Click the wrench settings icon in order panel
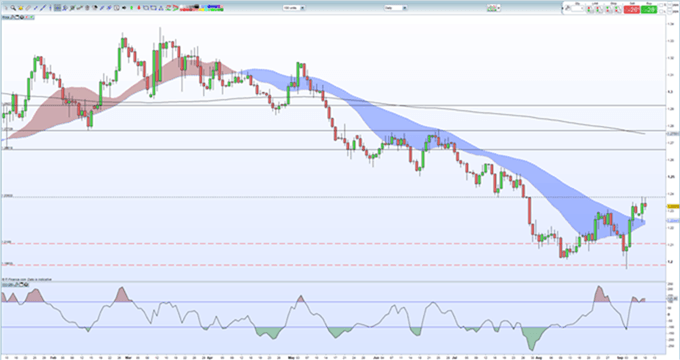Image resolution: width=680 pixels, height=360 pixels. click(x=568, y=8)
